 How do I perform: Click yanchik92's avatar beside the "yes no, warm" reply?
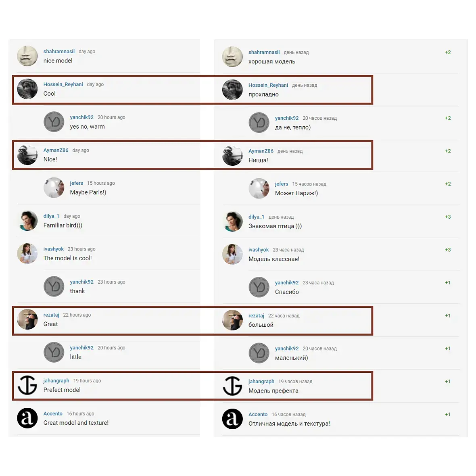tap(54, 122)
